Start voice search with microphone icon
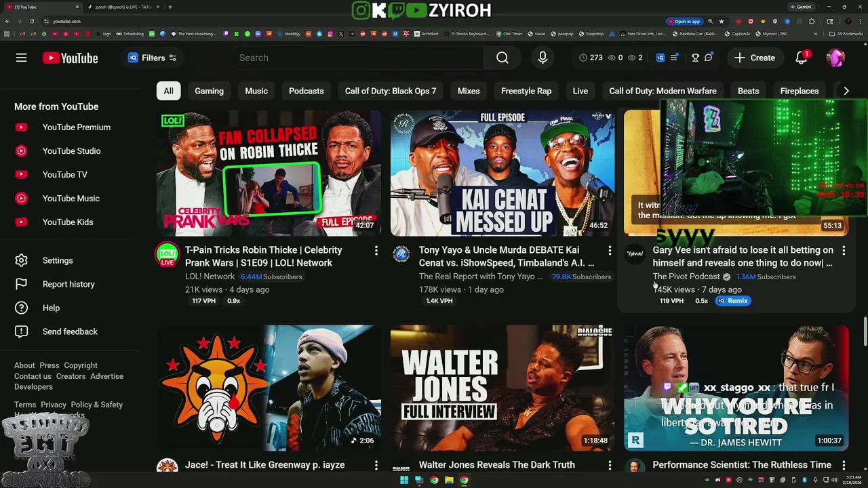The image size is (868, 488). click(x=542, y=58)
